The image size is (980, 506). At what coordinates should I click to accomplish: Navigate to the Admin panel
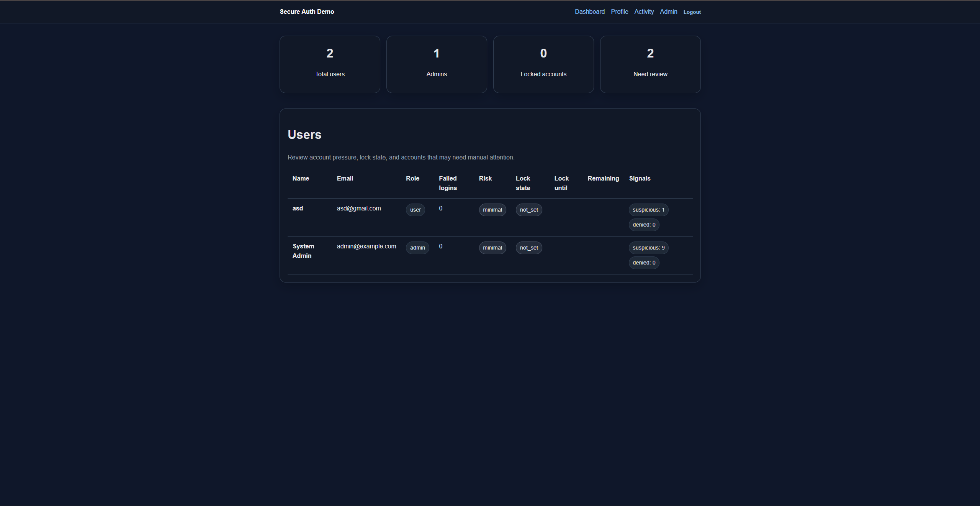(x=668, y=11)
